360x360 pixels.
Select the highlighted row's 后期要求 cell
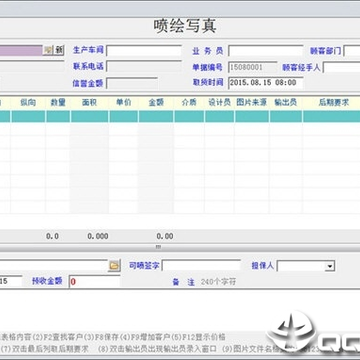(331, 117)
